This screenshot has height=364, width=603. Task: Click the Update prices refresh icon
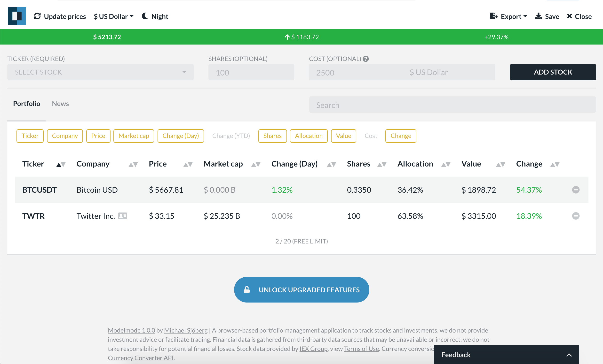coord(37,16)
